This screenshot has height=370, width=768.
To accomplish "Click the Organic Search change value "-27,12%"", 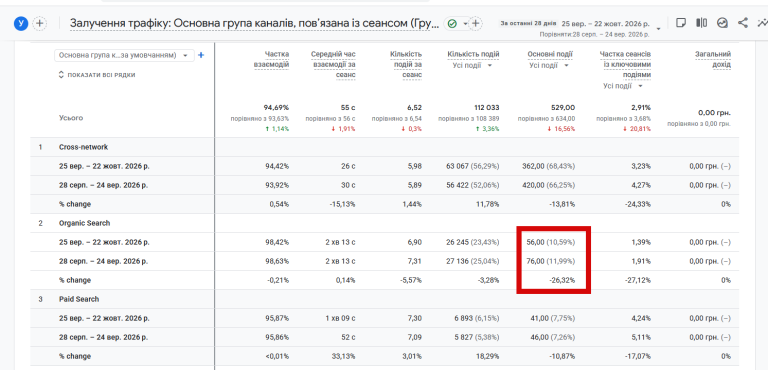I will [x=639, y=280].
